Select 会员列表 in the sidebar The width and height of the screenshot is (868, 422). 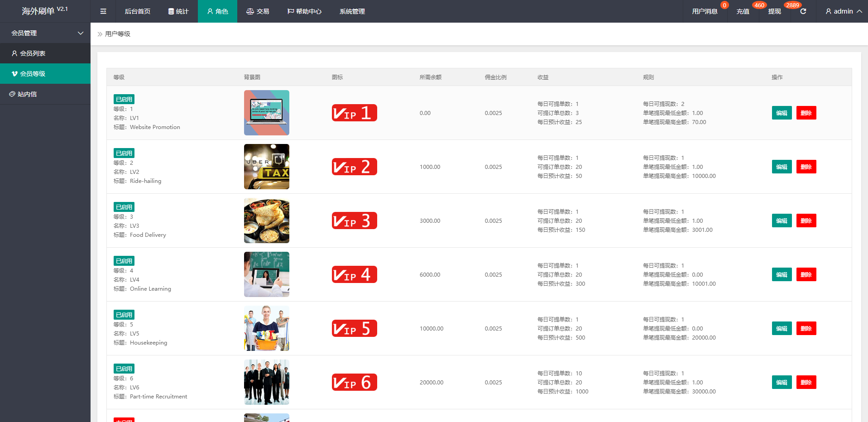coord(33,53)
